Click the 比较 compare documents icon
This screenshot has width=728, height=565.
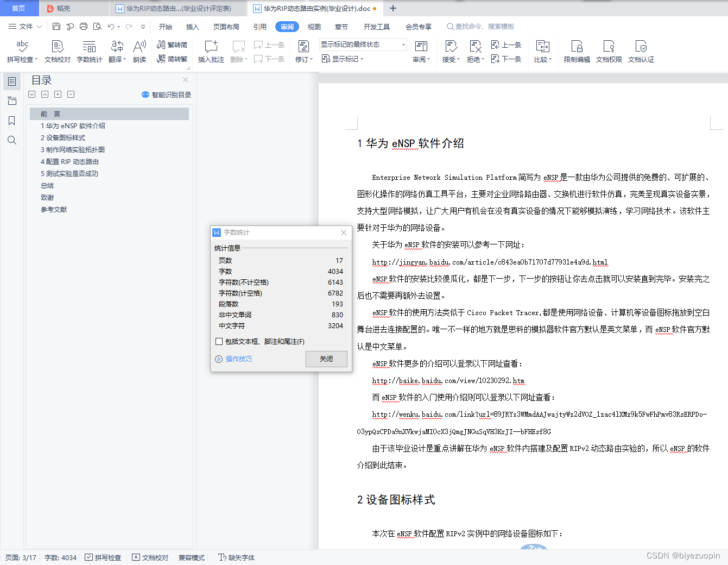[x=542, y=52]
